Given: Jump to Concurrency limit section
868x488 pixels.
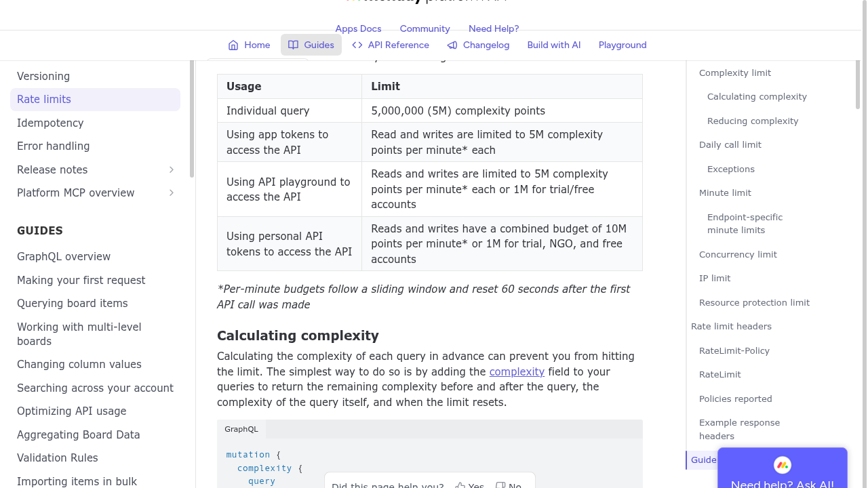Looking at the screenshot, I should 738,255.
